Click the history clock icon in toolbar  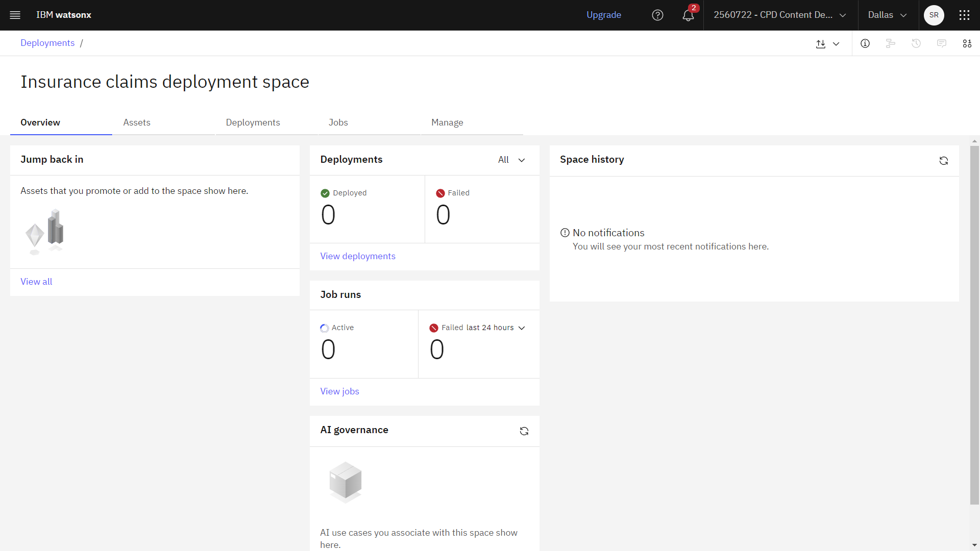pyautogui.click(x=916, y=43)
